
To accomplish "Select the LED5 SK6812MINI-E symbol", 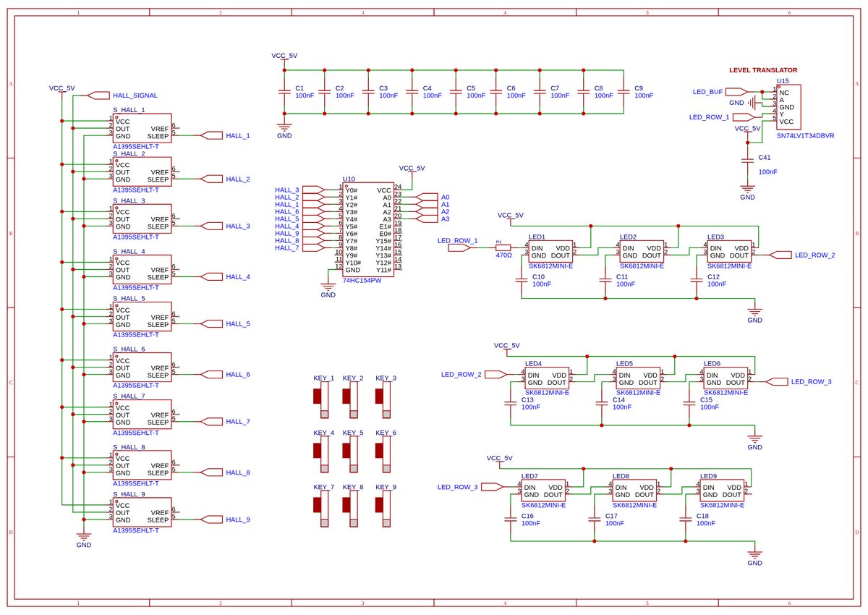I will (637, 378).
